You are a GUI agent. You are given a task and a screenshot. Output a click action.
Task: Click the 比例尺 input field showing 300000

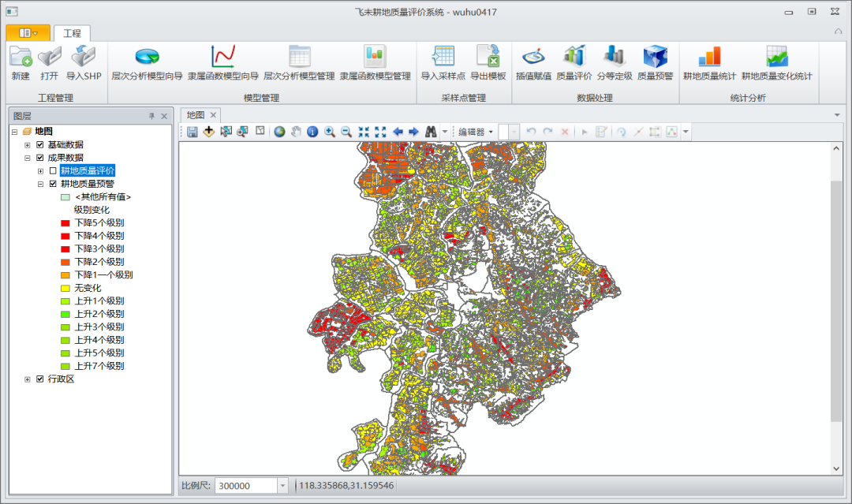tap(246, 486)
